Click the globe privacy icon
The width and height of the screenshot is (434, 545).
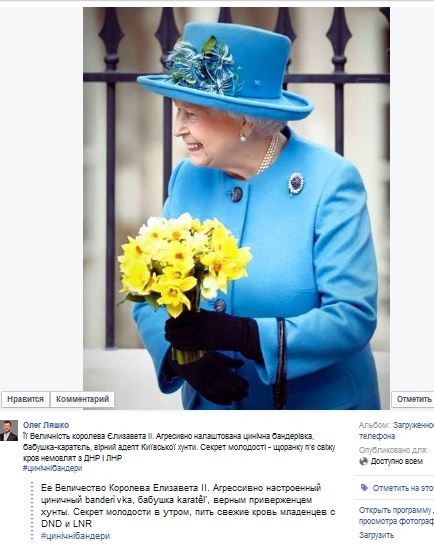pyautogui.click(x=363, y=461)
